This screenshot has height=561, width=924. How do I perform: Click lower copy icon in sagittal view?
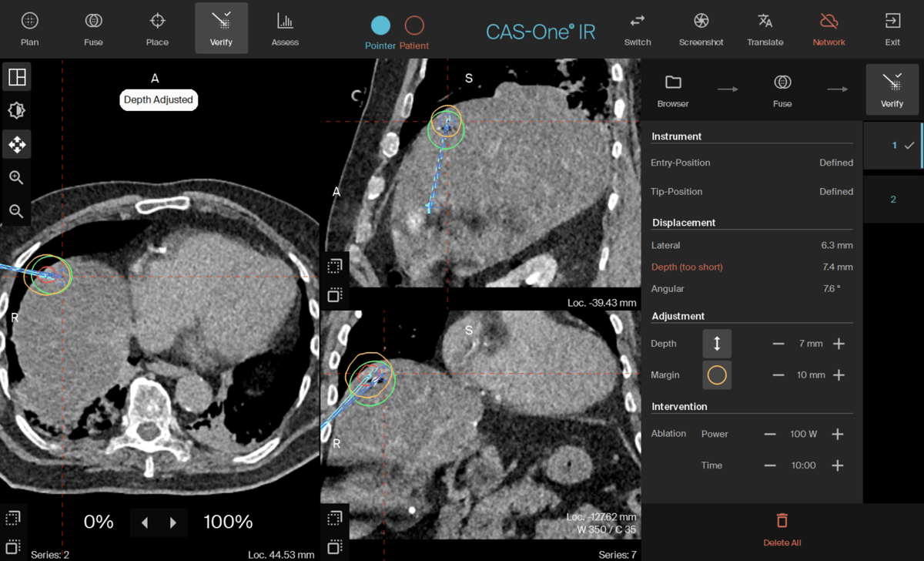tap(335, 295)
